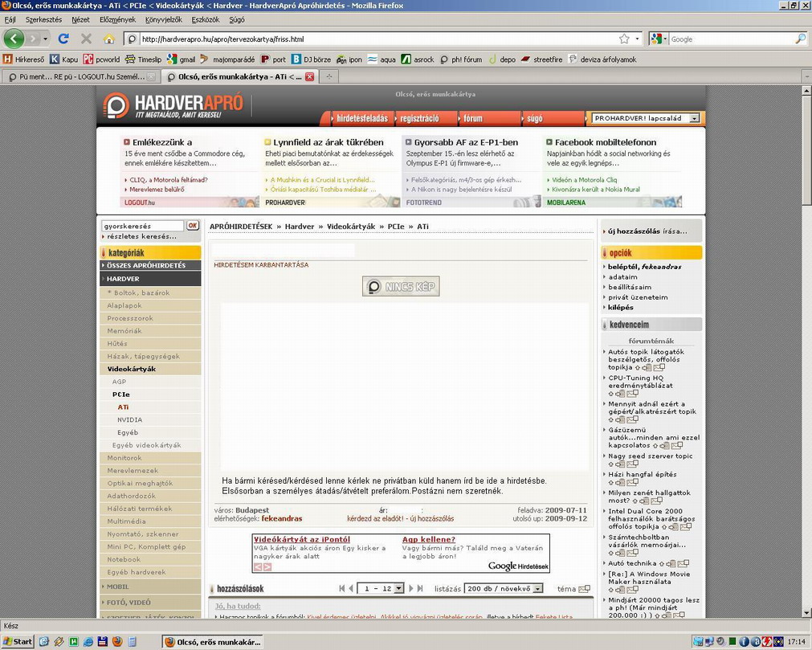Click the Internet Explorer quick launch icon

pyautogui.click(x=88, y=642)
